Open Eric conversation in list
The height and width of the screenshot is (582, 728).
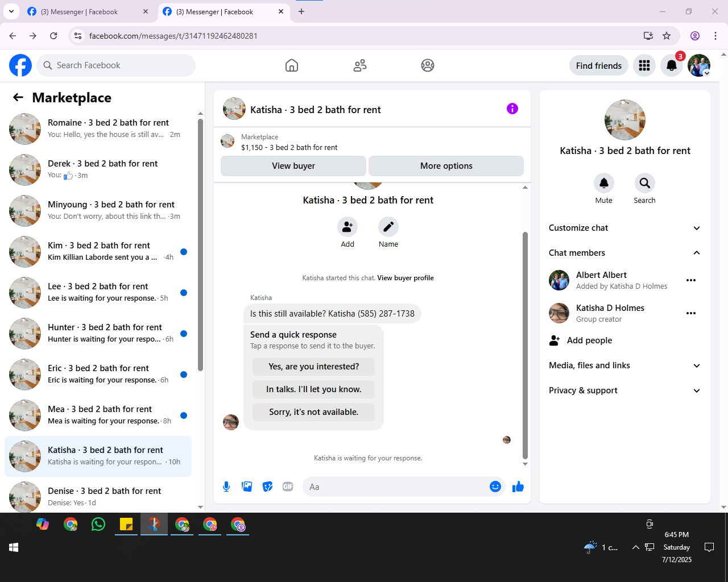click(x=98, y=375)
